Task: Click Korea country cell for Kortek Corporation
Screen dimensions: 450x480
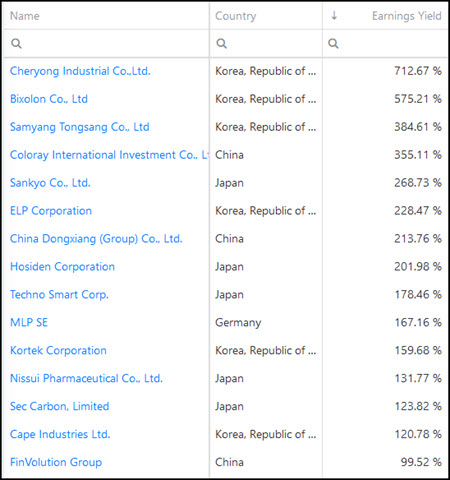Action: [266, 351]
